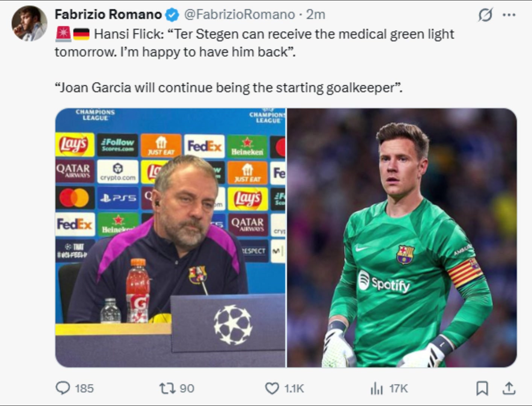
Task: Open the Hansi Flick press conference photo
Action: click(x=170, y=238)
